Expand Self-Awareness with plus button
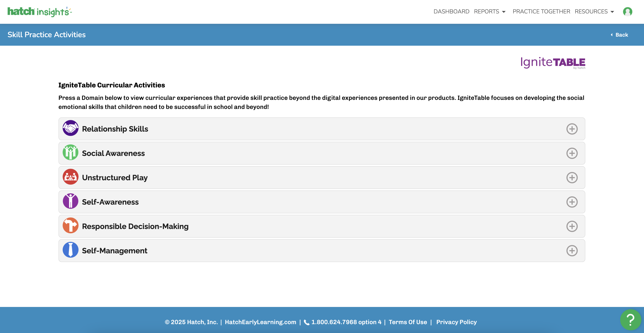Image resolution: width=644 pixels, height=333 pixels. point(572,202)
